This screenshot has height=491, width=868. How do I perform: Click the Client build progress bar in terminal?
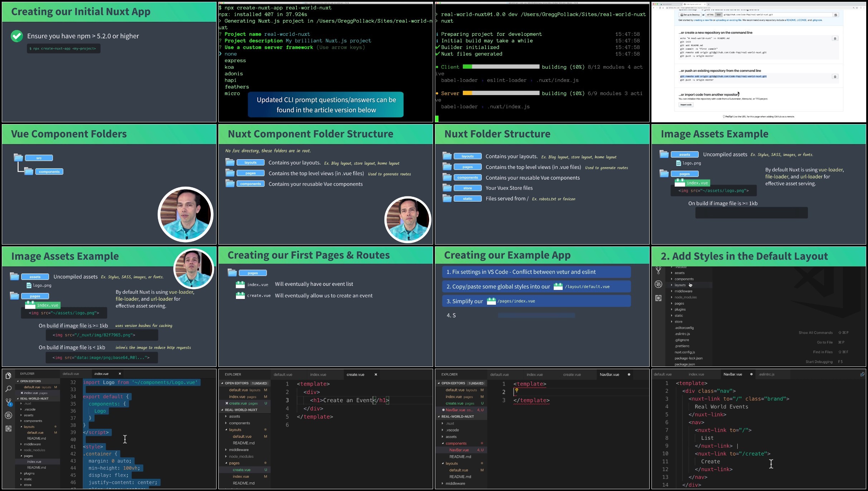(501, 67)
